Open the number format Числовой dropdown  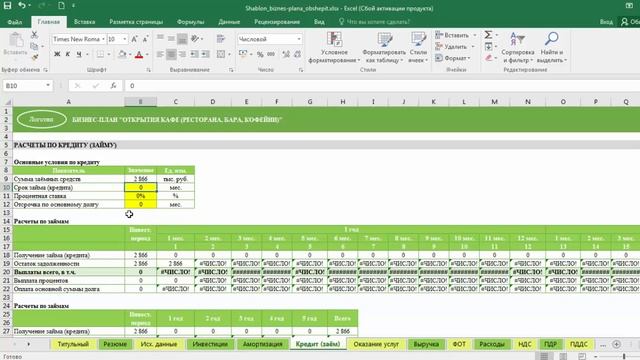click(299, 39)
